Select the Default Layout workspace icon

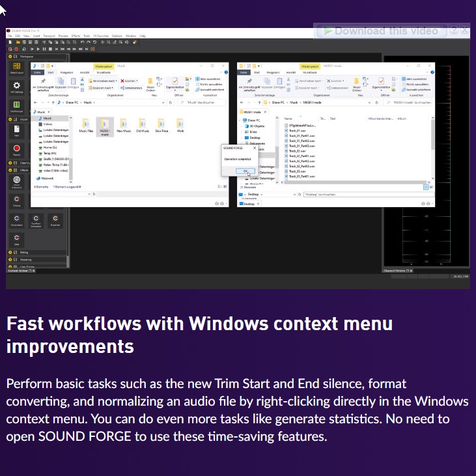[17, 68]
